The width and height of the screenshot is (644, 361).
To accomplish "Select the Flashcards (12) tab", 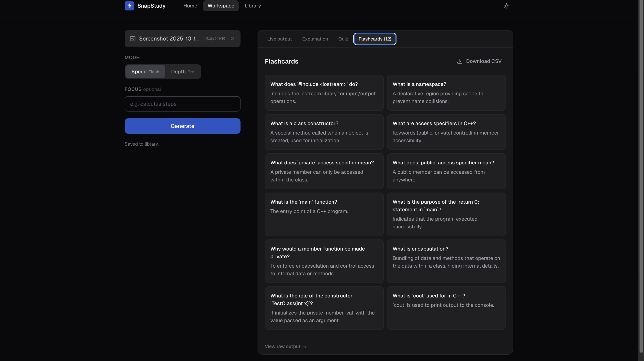I will 375,39.
